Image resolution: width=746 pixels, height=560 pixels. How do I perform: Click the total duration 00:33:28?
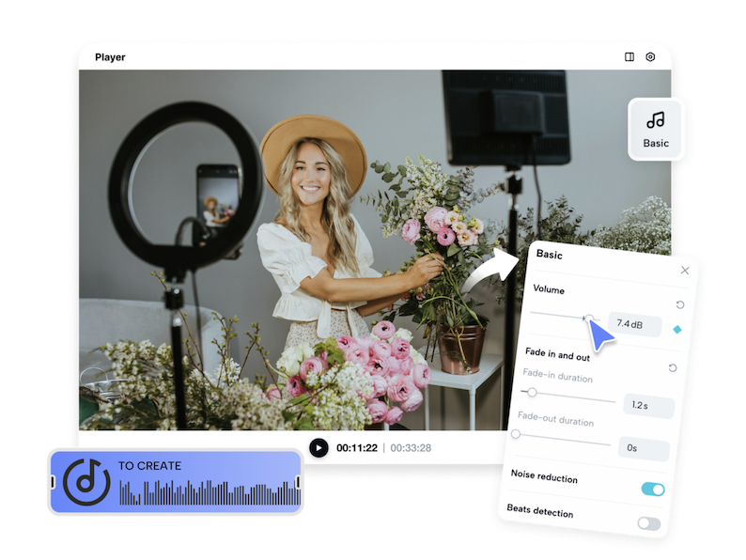tap(411, 447)
